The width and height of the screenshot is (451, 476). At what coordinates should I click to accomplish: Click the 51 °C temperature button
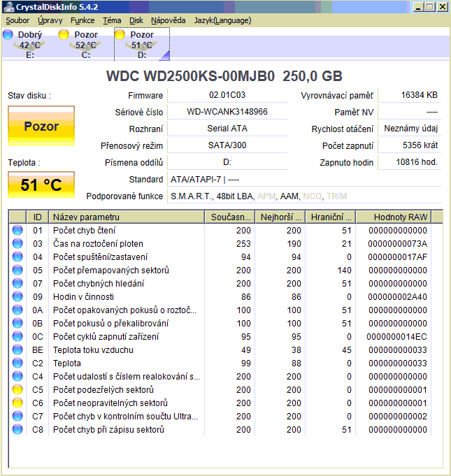pyautogui.click(x=41, y=185)
